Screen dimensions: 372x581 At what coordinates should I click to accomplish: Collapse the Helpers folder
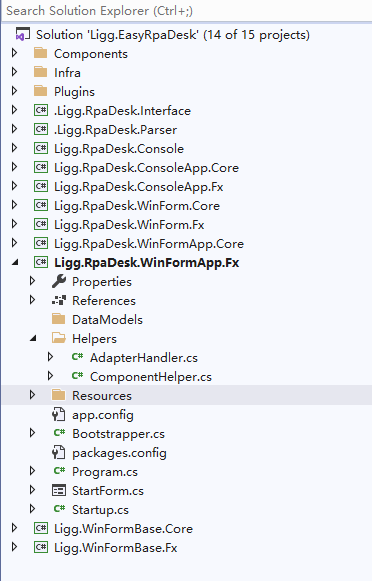(33, 339)
